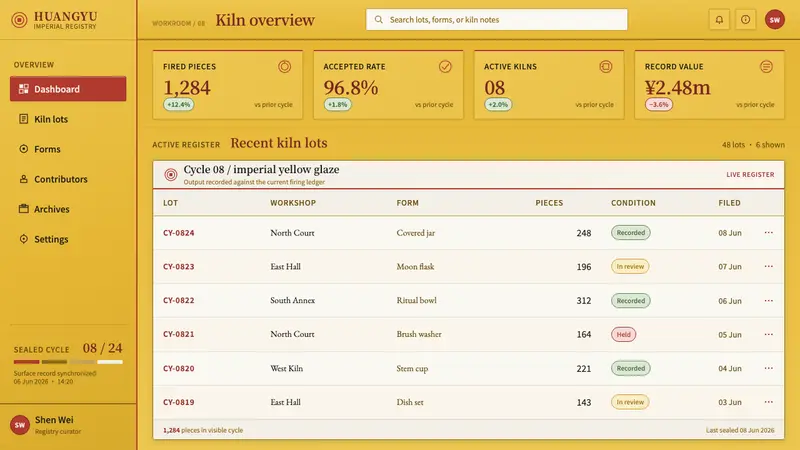800x450 pixels.
Task: Open row actions menu for CY-0821
Action: pos(768,334)
